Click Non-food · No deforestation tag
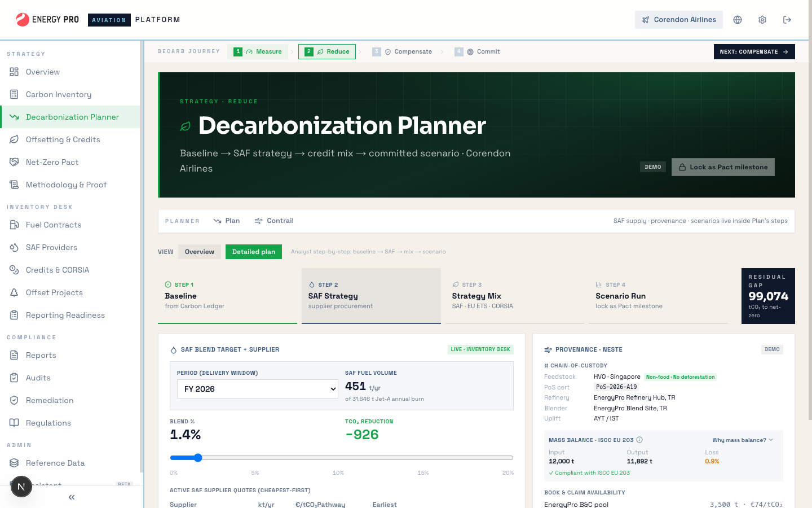Screen dimensions: 812x508 (x=681, y=377)
